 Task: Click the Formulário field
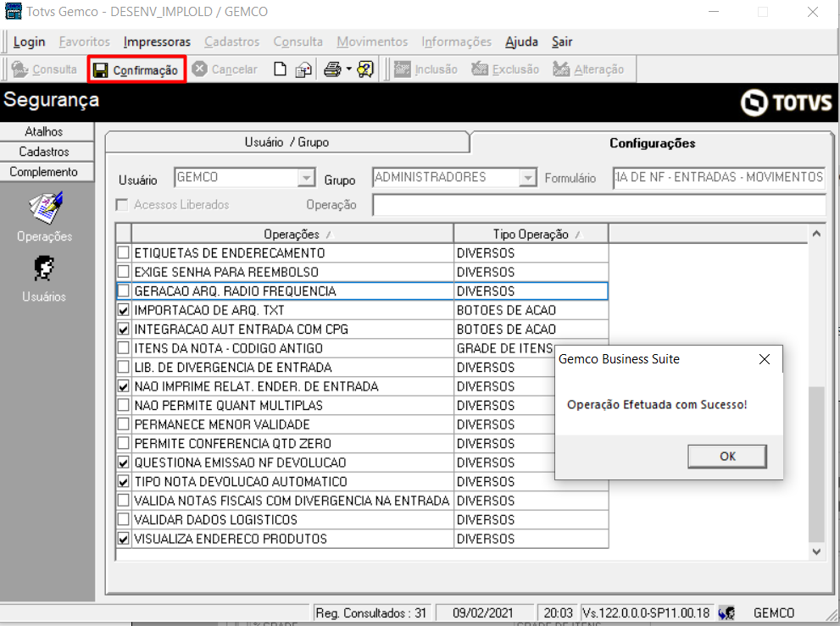point(719,177)
